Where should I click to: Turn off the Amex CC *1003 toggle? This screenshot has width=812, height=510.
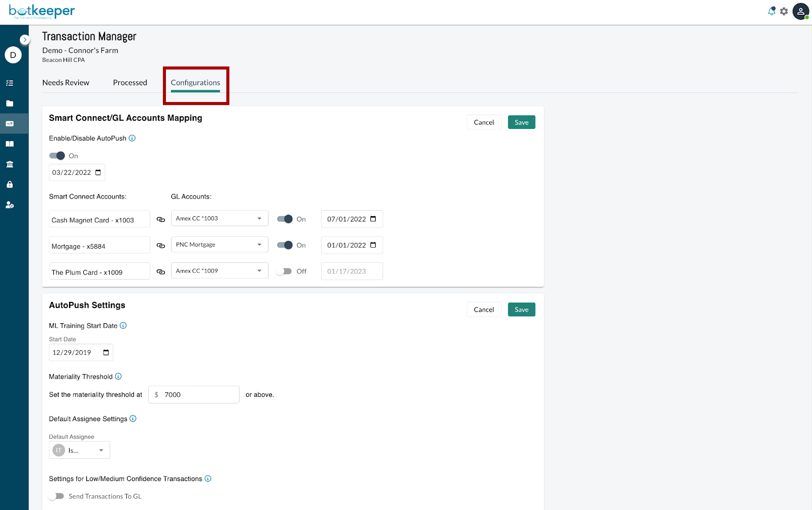pyautogui.click(x=286, y=219)
